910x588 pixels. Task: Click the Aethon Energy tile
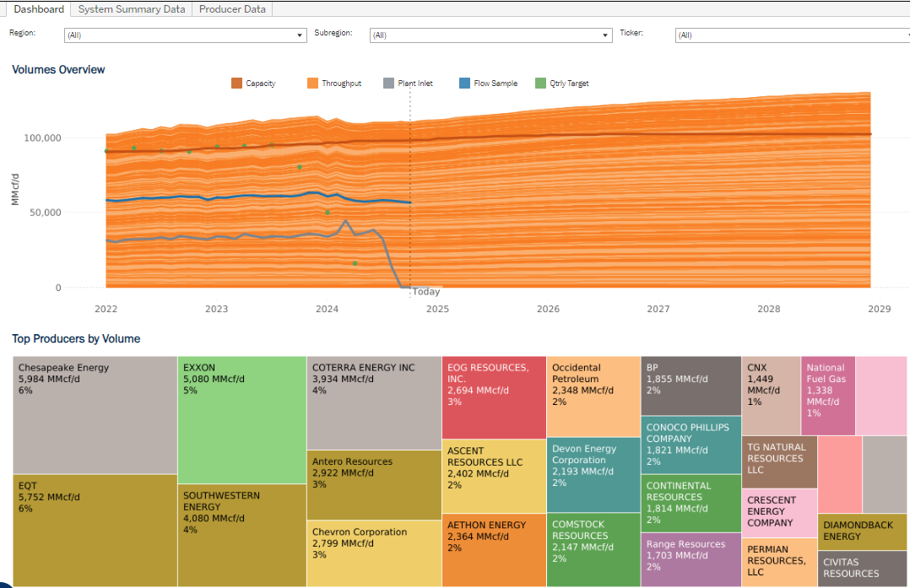coord(494,550)
